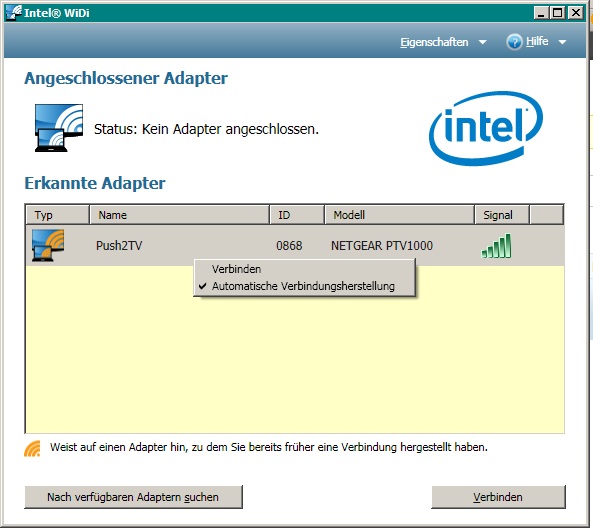Click the Status: Kein Adapter angeschlossen text
Screen dimensions: 593x532
pos(206,129)
